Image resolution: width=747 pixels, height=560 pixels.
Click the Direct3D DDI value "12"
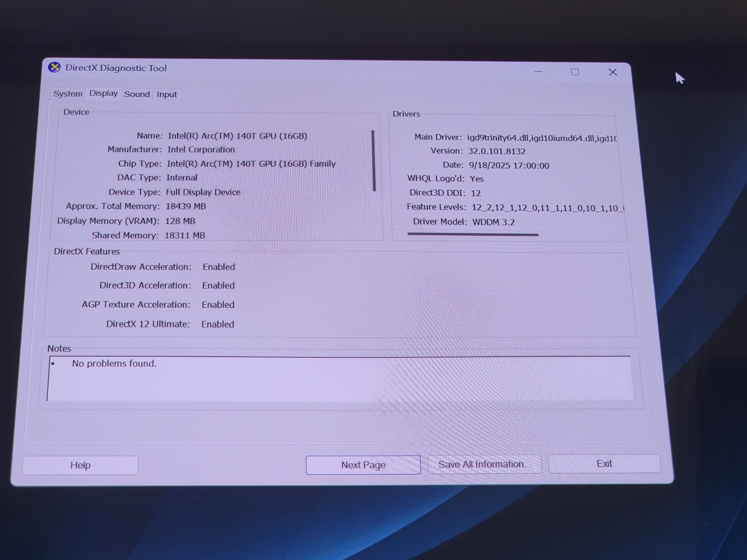476,193
